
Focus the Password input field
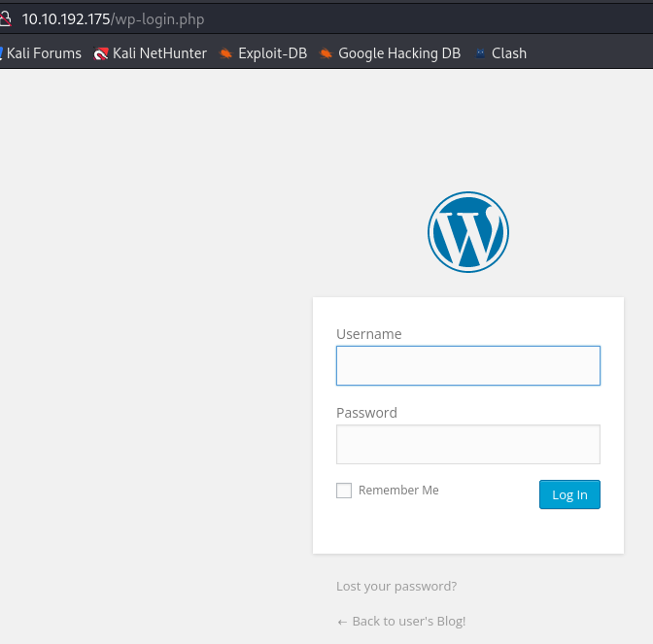(467, 445)
